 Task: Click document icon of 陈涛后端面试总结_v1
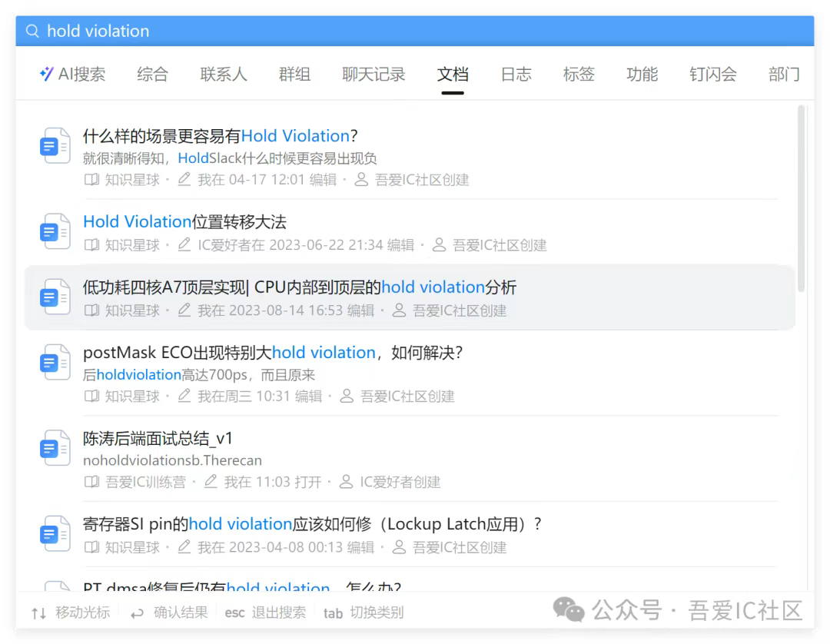click(x=55, y=448)
